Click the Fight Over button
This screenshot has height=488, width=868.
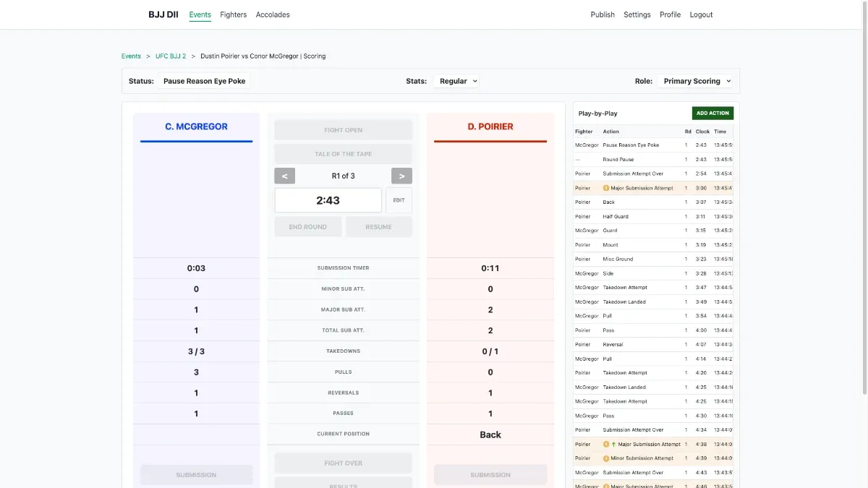coord(344,463)
